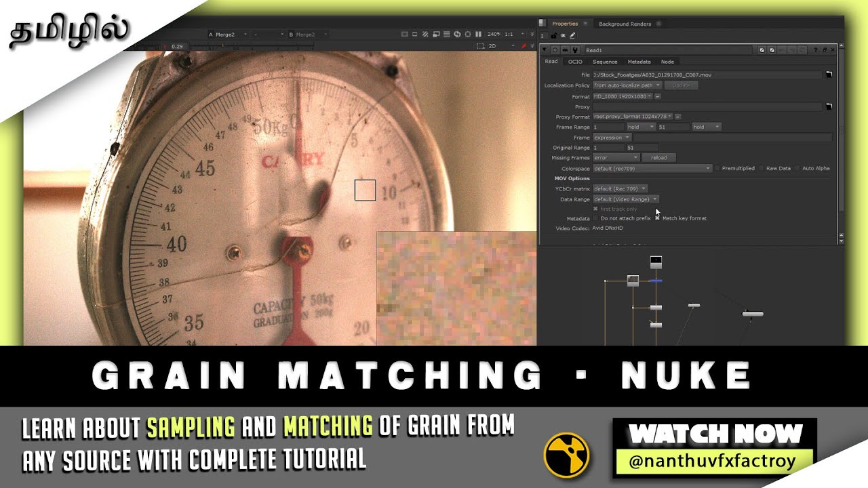This screenshot has height=488, width=868.
Task: Click the reload button
Action: (x=659, y=157)
